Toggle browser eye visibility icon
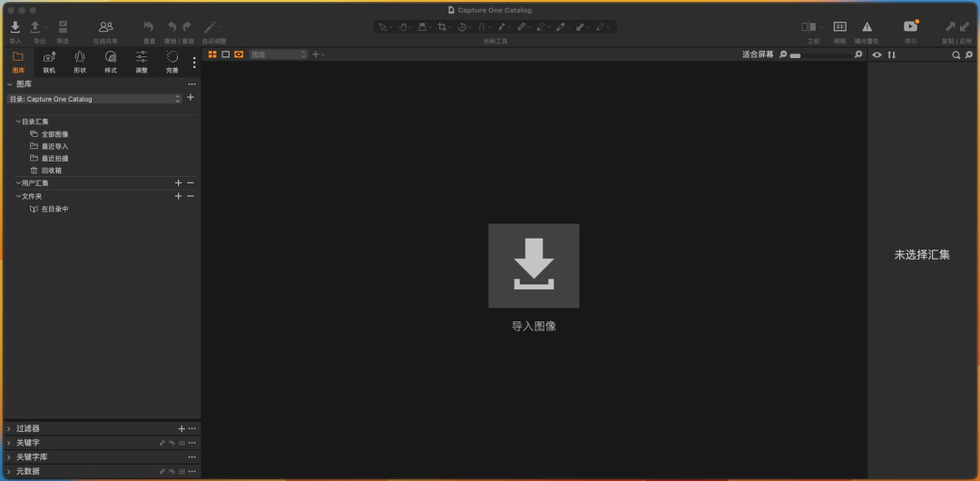Image resolution: width=980 pixels, height=481 pixels. point(877,55)
